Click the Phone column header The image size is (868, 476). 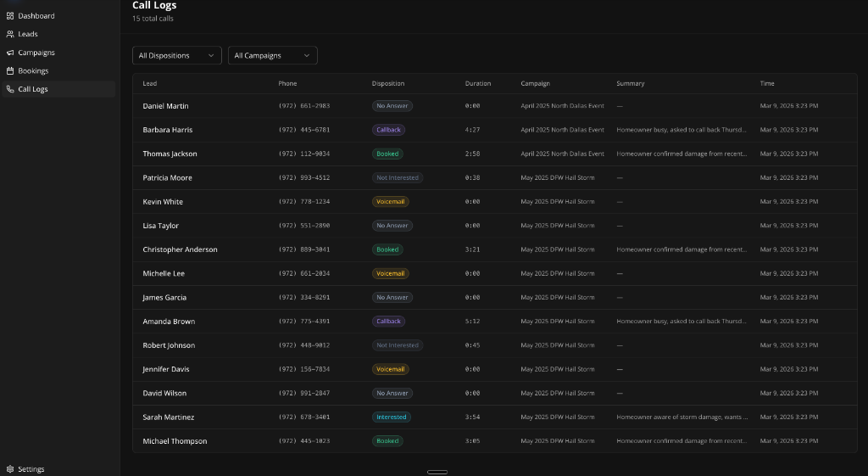pos(288,84)
